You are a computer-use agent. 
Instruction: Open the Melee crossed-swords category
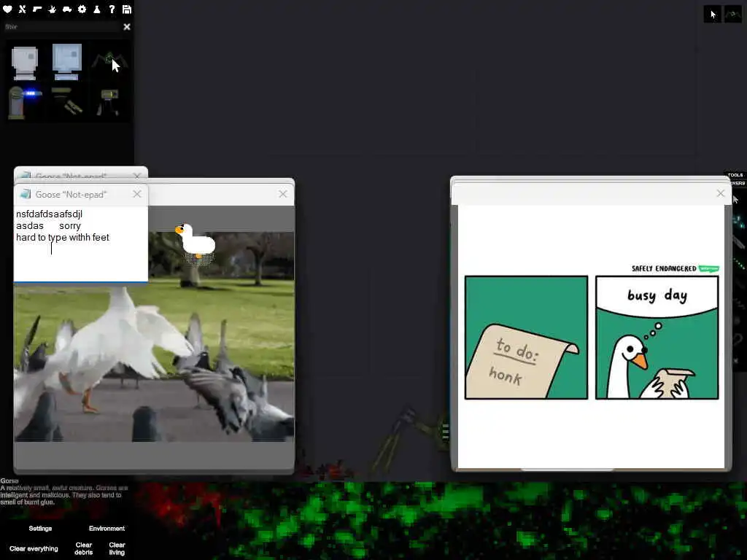point(23,9)
